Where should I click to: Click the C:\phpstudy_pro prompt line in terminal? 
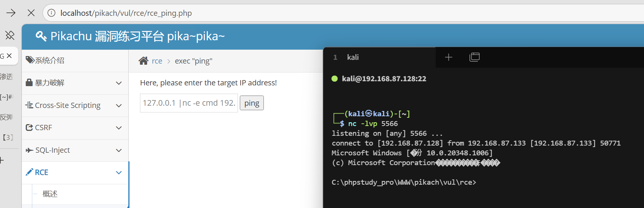point(404,182)
